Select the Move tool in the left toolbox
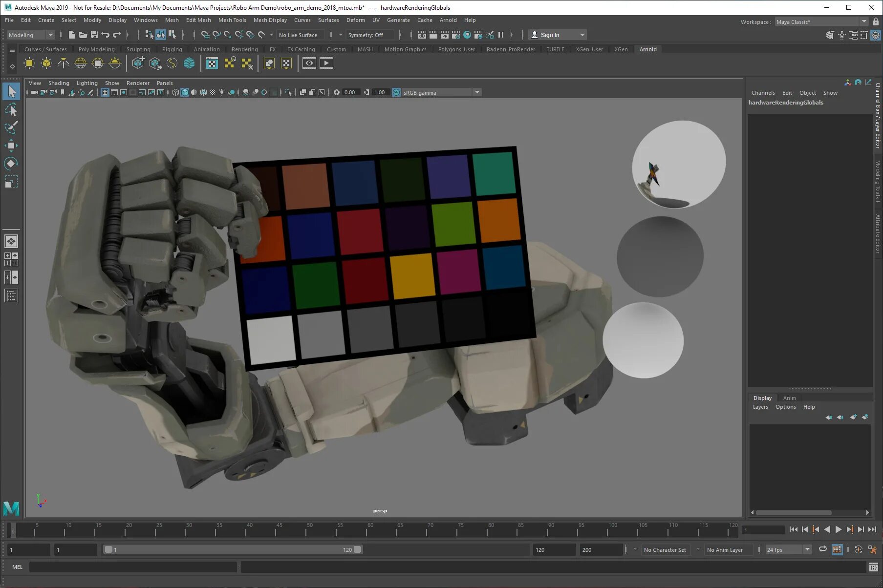 [11, 146]
